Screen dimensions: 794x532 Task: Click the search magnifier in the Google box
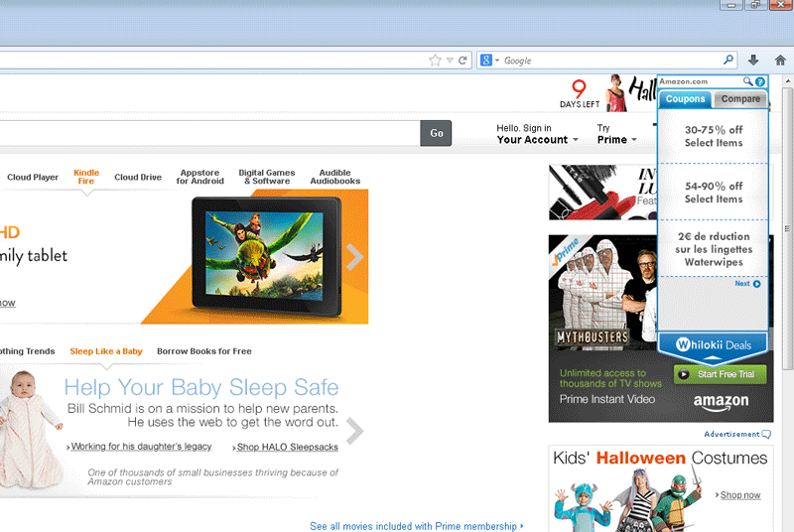(x=728, y=61)
